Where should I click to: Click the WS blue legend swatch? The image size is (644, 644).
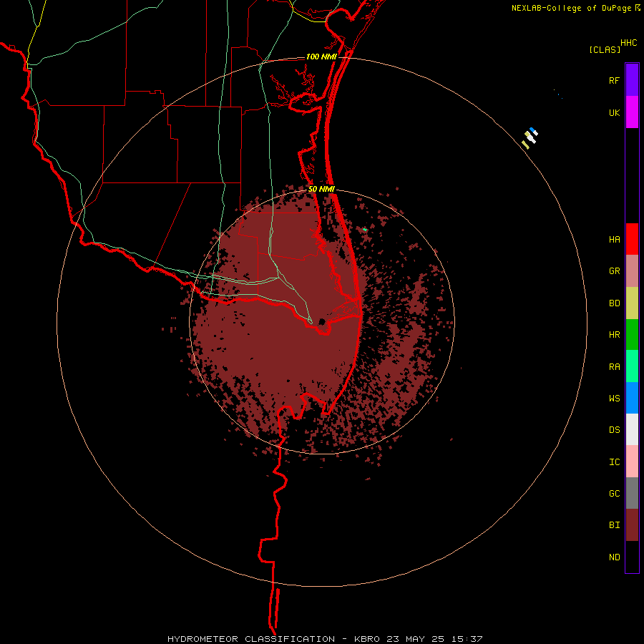click(632, 398)
